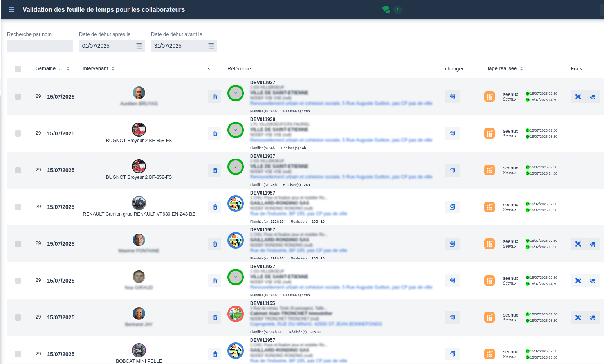This screenshot has height=364, width=604.
Task: Click trash icon for RENAULT Camion grue row
Action: [x=215, y=207]
